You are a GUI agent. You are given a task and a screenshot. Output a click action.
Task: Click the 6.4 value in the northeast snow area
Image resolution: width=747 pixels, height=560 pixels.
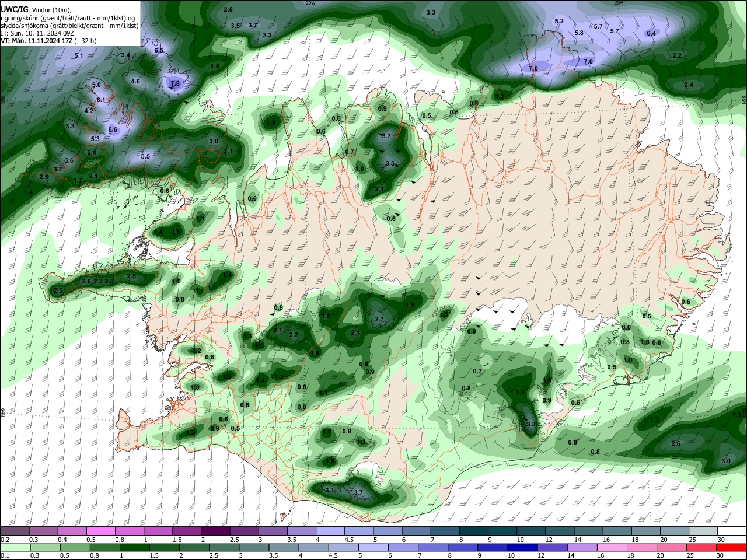pyautogui.click(x=651, y=33)
